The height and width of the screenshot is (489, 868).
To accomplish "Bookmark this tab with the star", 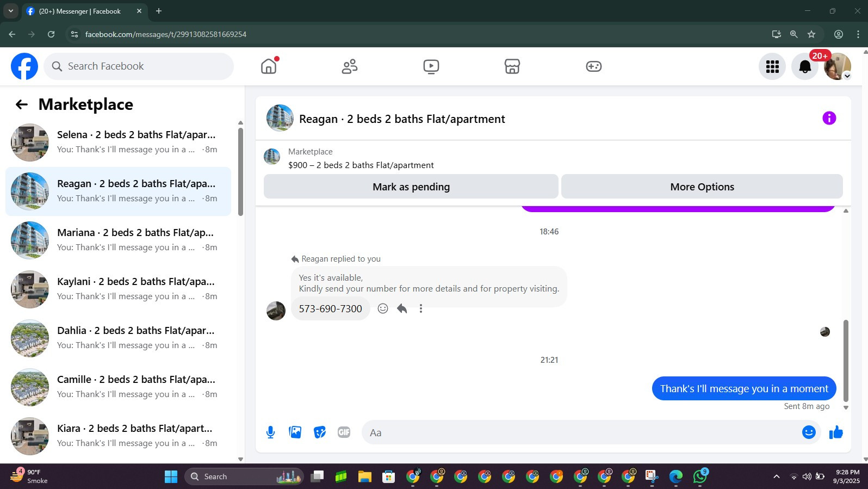I will click(x=811, y=34).
